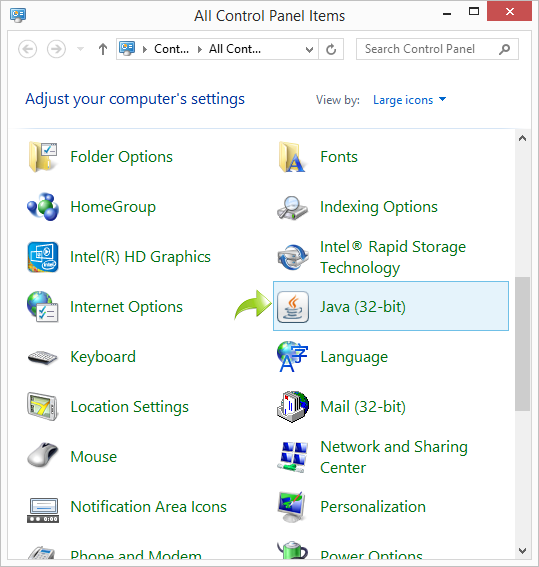
Task: Open the Keyboard icon
Action: click(43, 357)
